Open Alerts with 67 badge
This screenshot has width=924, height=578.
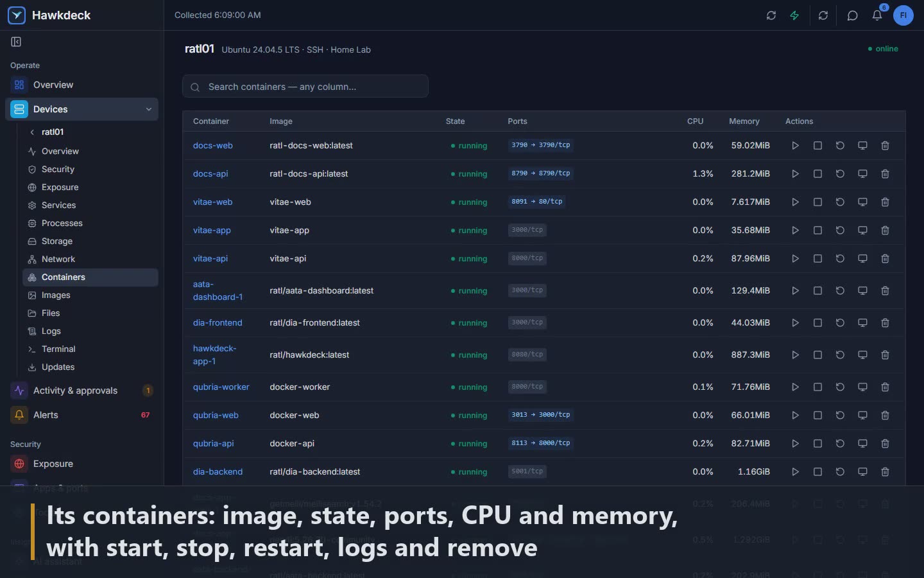point(81,415)
